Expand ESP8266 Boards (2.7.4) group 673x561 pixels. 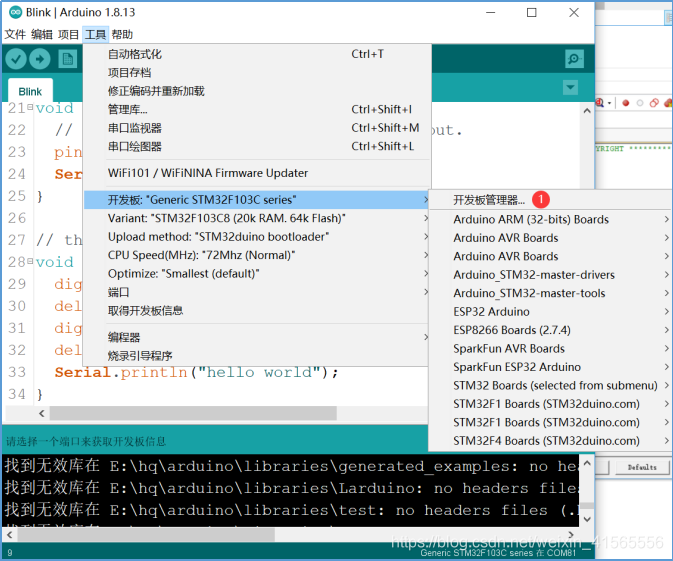(x=550, y=330)
